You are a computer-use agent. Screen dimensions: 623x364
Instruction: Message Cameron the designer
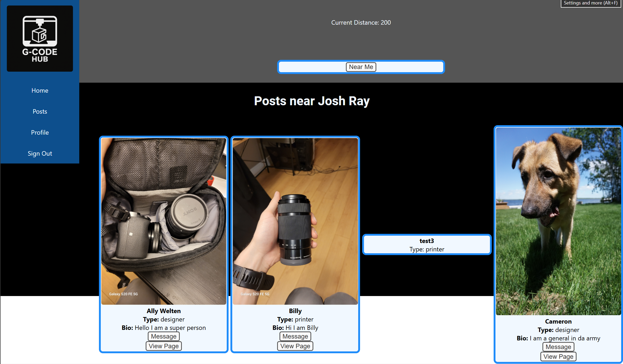[x=558, y=347]
